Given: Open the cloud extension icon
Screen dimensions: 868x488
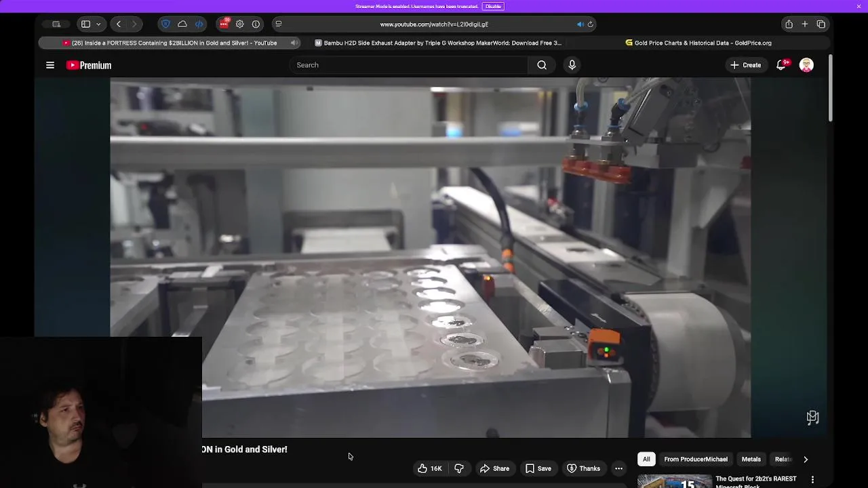Looking at the screenshot, I should [182, 24].
